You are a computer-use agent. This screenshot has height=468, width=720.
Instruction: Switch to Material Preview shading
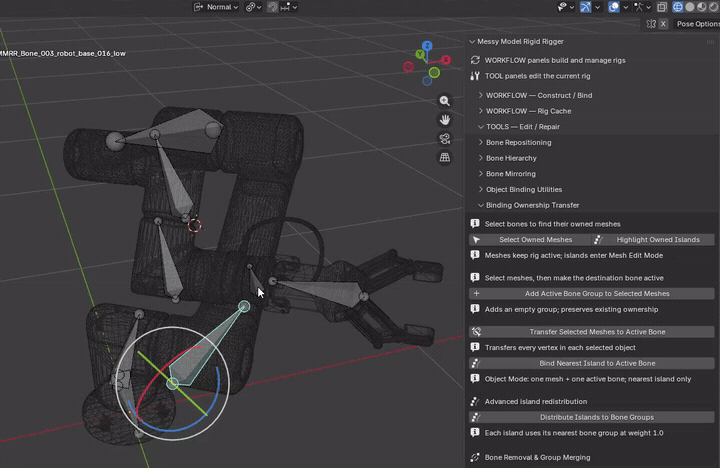pos(701,7)
